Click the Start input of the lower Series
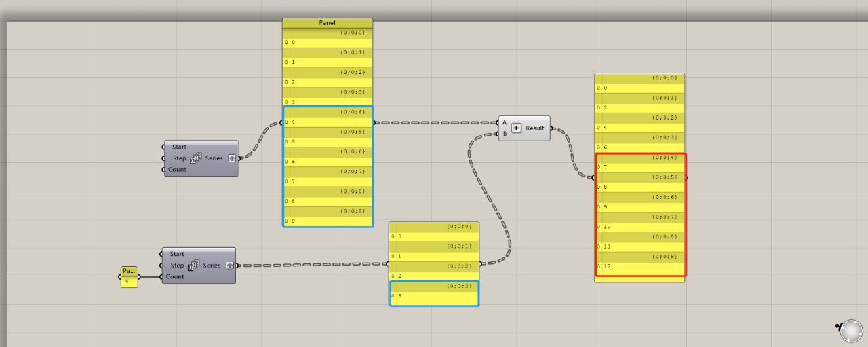 (x=177, y=254)
